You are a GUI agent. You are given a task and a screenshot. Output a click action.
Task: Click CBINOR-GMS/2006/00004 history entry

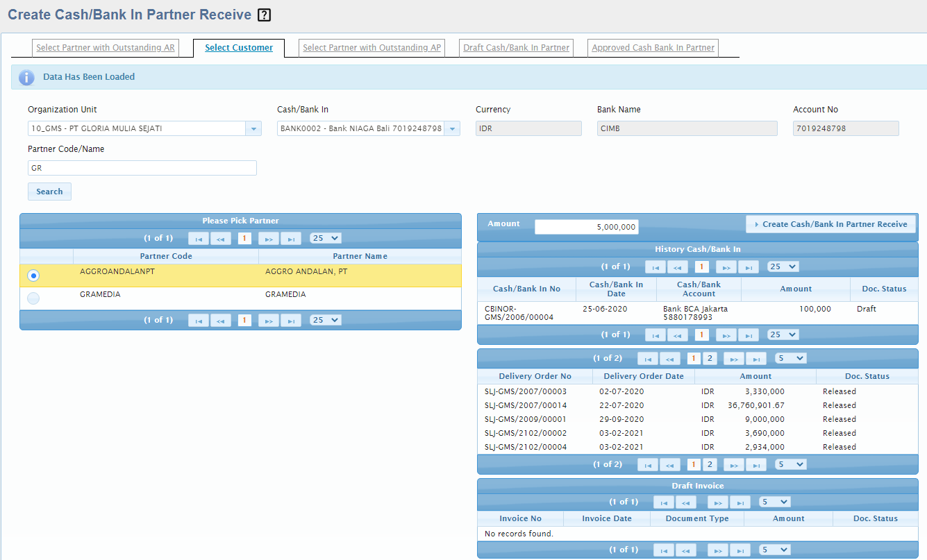(519, 313)
